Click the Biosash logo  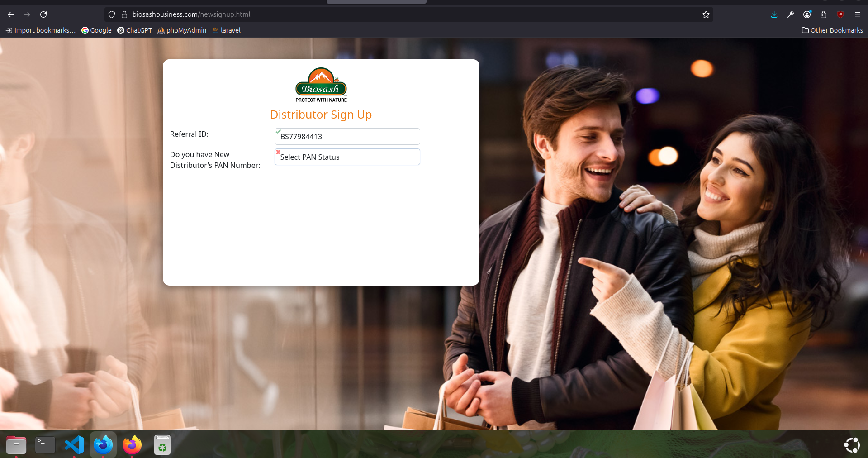coord(321,85)
